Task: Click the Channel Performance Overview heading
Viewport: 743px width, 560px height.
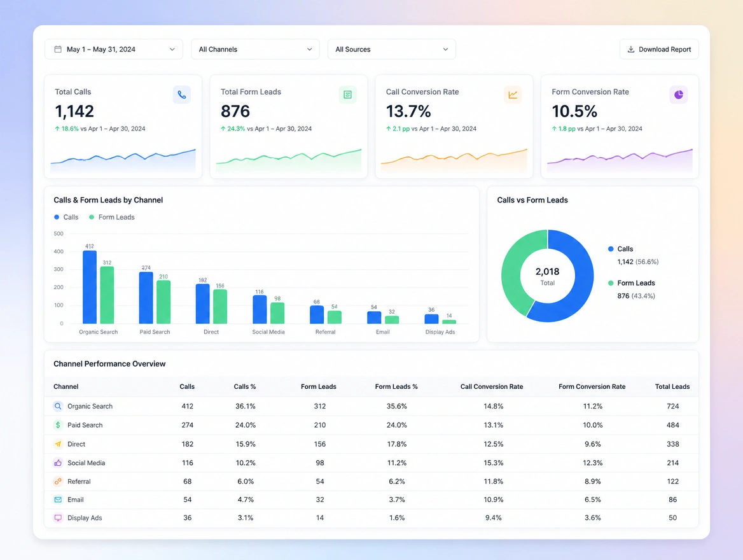Action: point(109,364)
